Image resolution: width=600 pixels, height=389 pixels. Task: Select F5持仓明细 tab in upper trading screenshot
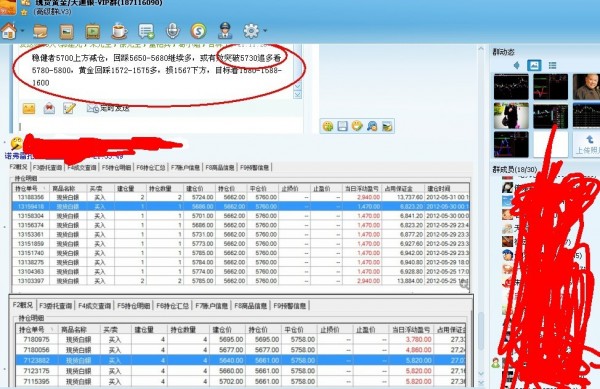click(x=116, y=168)
